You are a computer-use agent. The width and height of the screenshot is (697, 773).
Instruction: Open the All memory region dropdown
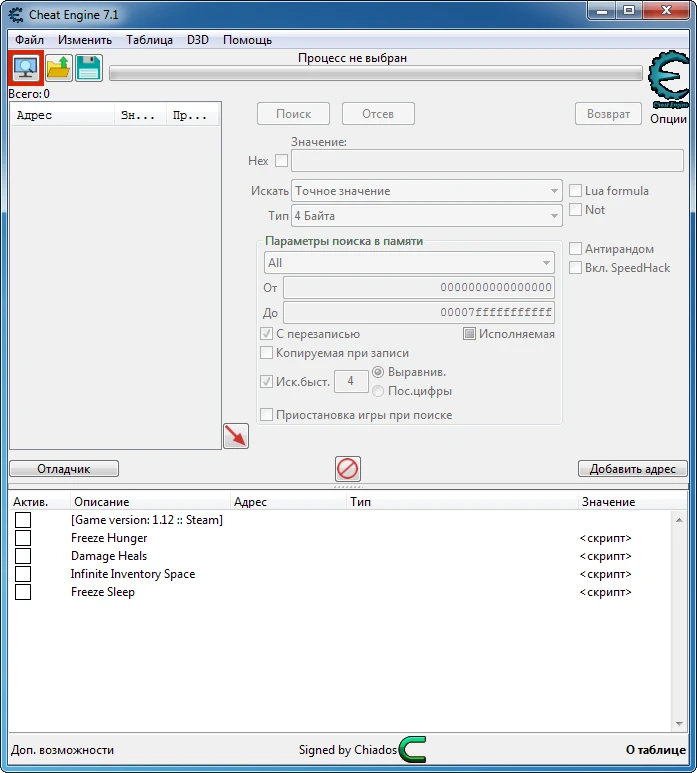pyautogui.click(x=409, y=263)
